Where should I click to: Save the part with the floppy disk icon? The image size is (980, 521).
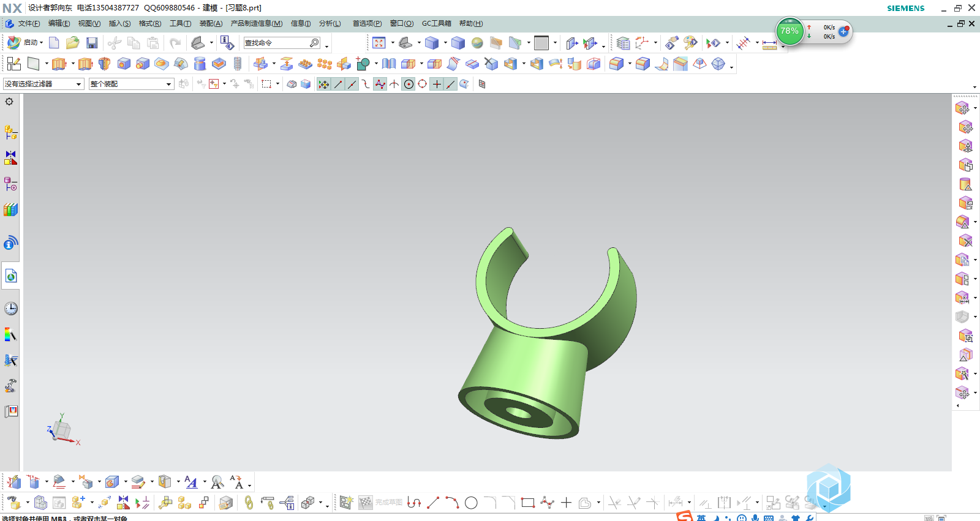92,43
